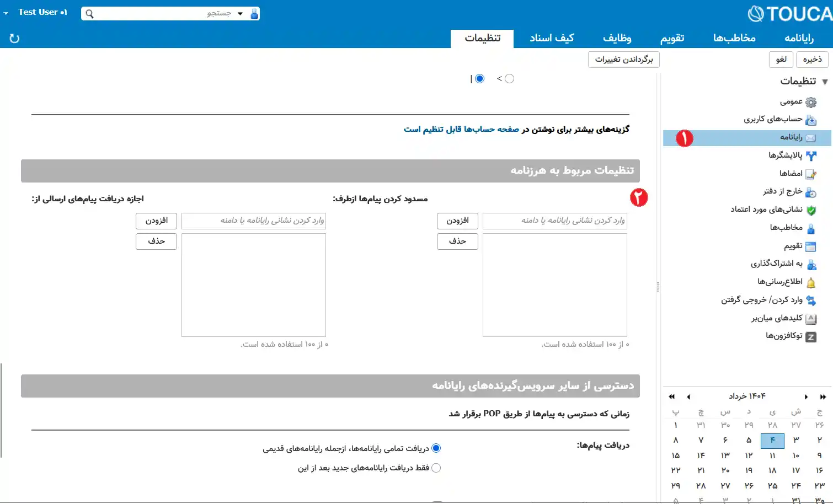The image size is (833, 504).
Task: Select the '>' radio option
Action: tap(509, 79)
